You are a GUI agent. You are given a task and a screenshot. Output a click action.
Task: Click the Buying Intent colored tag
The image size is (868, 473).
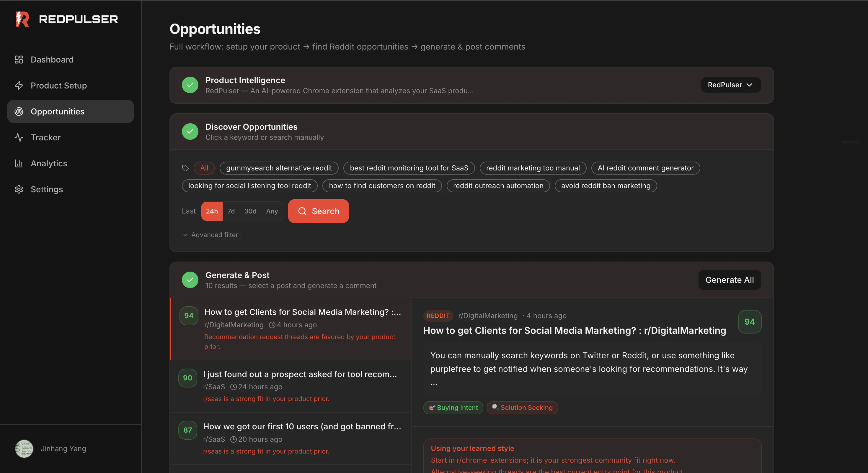click(x=453, y=408)
